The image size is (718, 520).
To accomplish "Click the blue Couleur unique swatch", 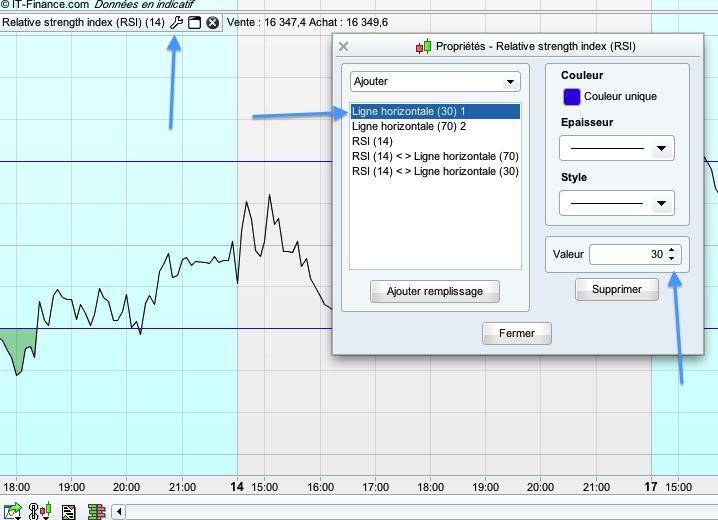I will [x=571, y=97].
